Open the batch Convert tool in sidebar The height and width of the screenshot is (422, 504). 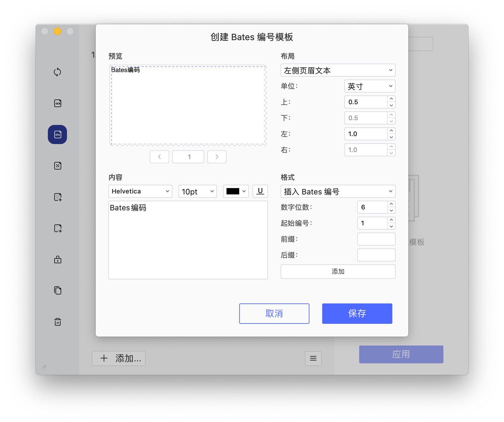pos(57,72)
